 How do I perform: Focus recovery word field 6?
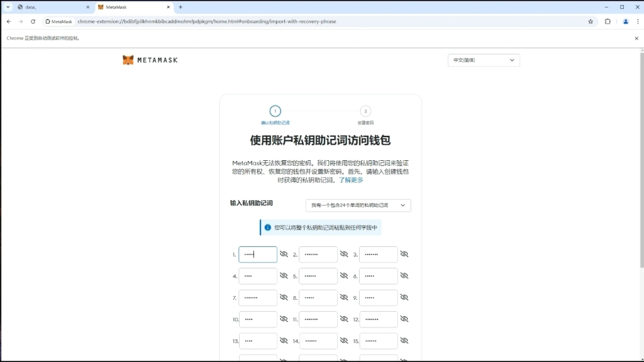tap(378, 277)
